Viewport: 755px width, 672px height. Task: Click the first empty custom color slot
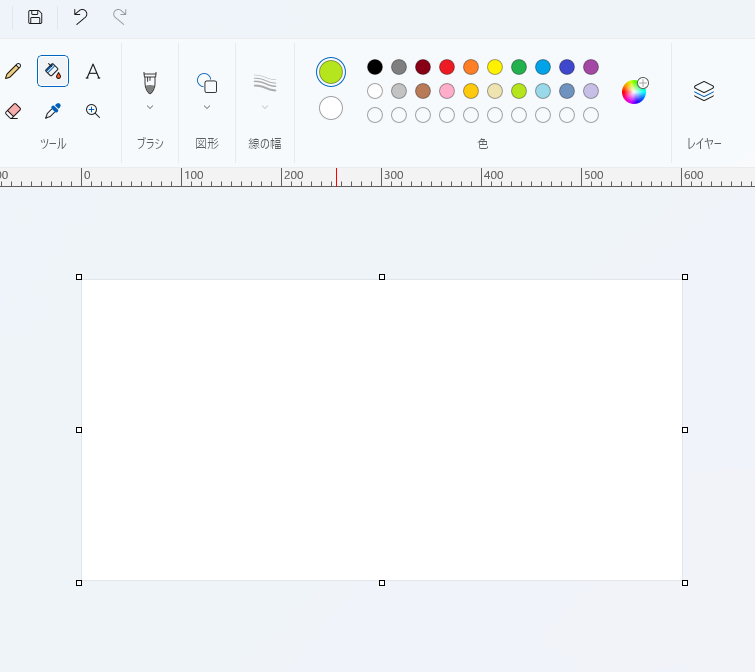click(375, 115)
